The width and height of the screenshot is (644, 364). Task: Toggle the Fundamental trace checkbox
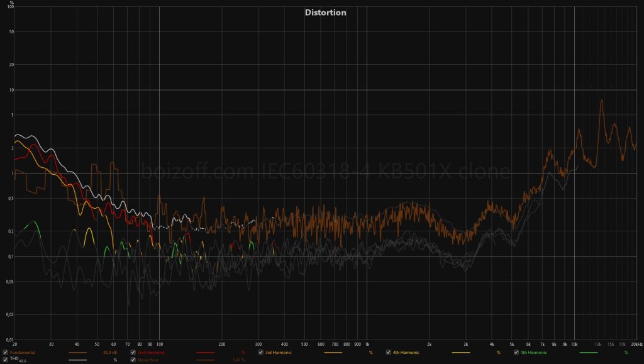tap(5, 353)
